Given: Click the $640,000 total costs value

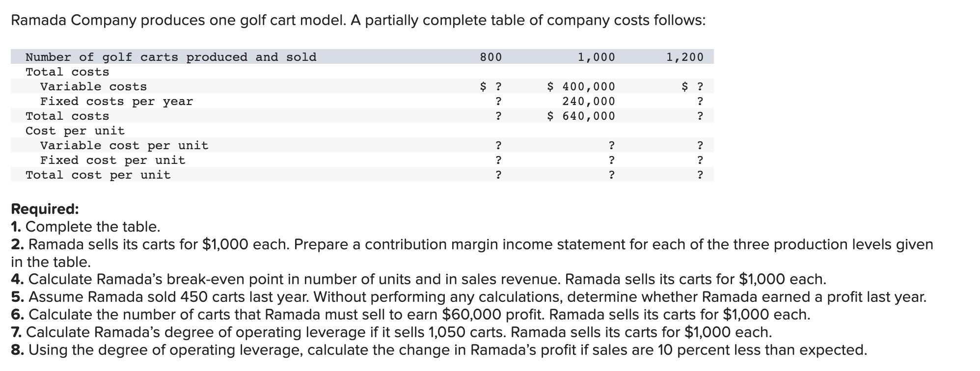Looking at the screenshot, I should point(581,116).
